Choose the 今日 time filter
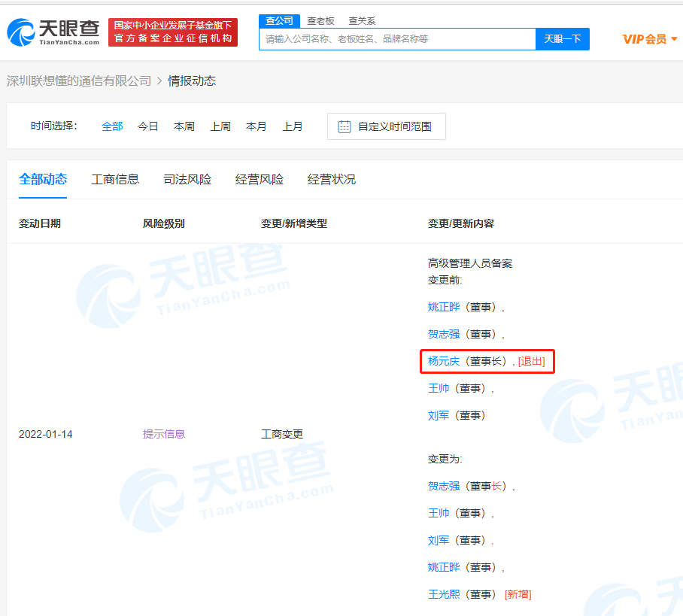This screenshot has width=683, height=616. 148,126
